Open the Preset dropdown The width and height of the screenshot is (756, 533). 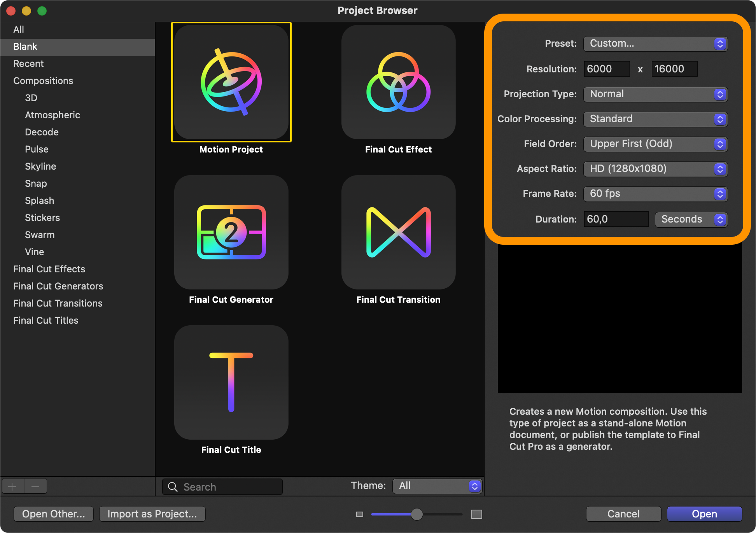655,44
